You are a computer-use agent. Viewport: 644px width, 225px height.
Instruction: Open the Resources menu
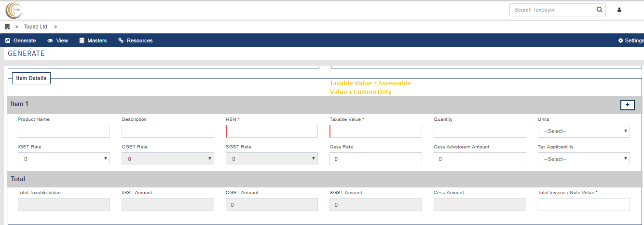tap(136, 40)
